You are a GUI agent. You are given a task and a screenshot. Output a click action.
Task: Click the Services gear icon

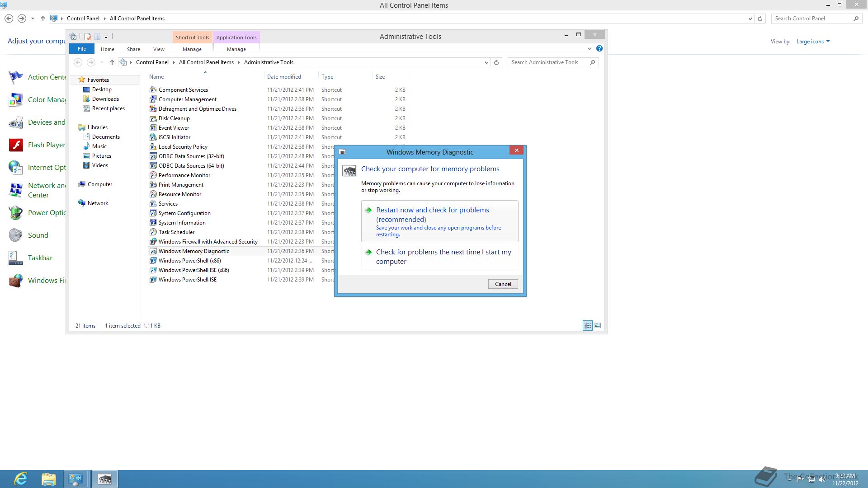tap(153, 204)
